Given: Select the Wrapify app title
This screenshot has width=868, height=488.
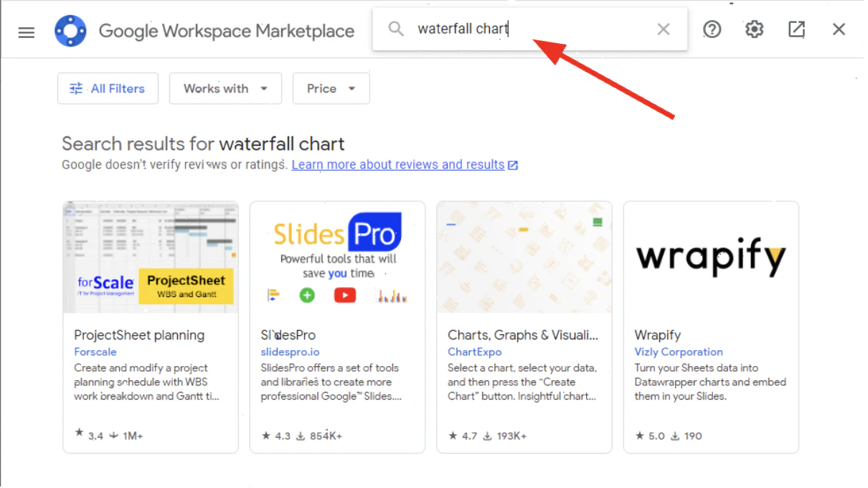Looking at the screenshot, I should 658,335.
